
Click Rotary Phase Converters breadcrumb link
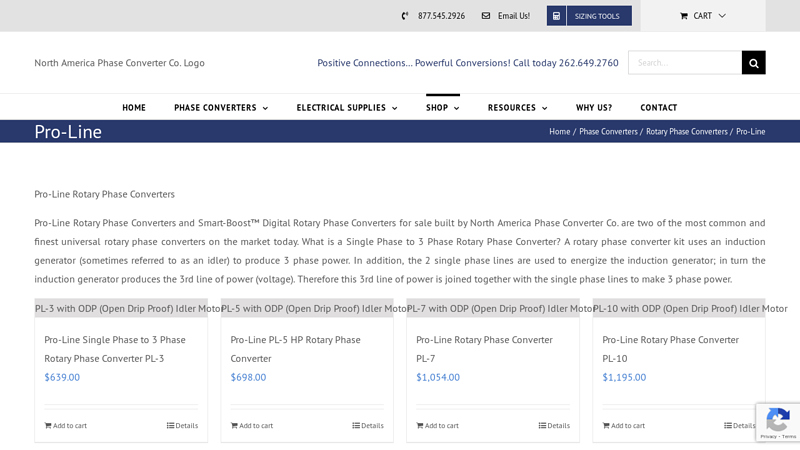click(x=686, y=132)
